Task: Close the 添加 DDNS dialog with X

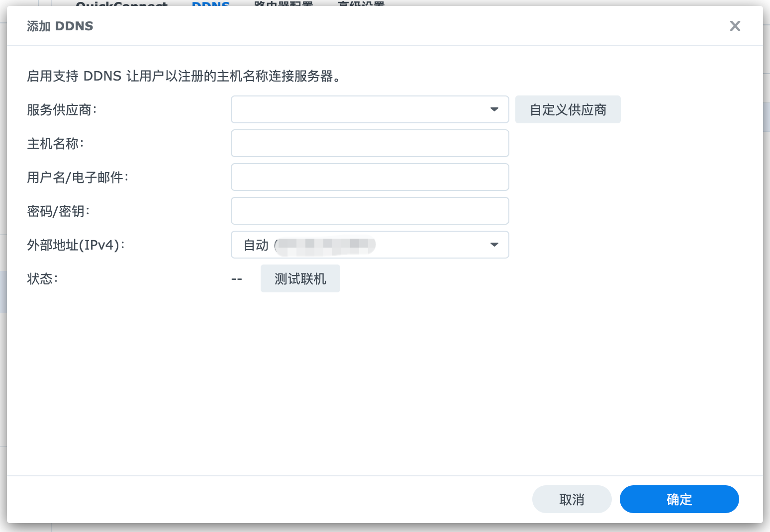Action: (x=735, y=26)
